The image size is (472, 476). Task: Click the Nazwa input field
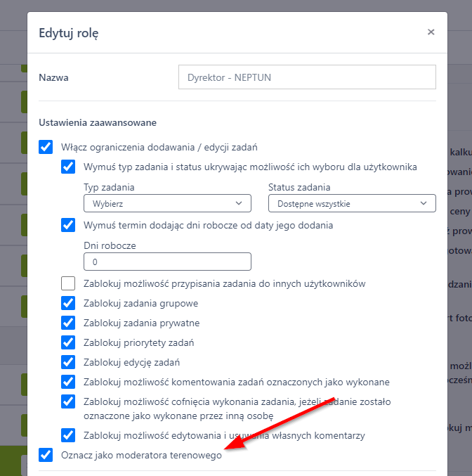pos(307,77)
